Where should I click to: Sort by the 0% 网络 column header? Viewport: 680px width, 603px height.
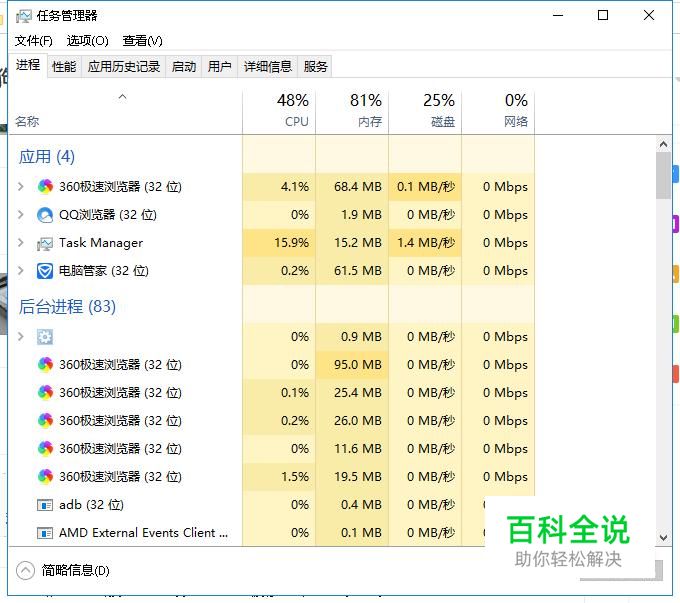pyautogui.click(x=498, y=112)
